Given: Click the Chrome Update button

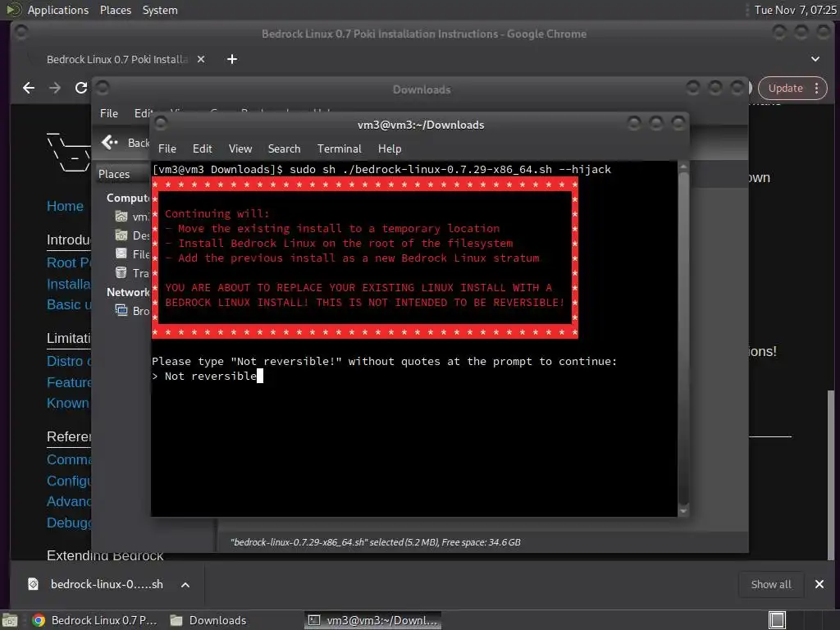Looking at the screenshot, I should (785, 88).
